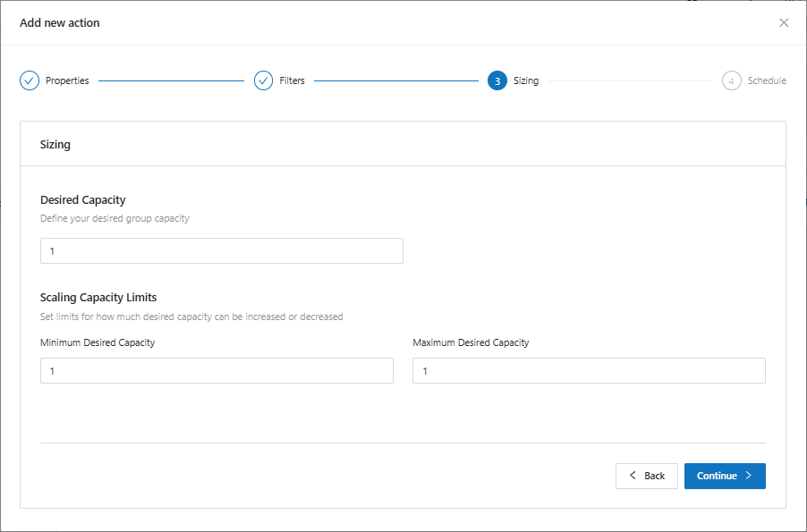807x532 pixels.
Task: Click the Properties step checkmark icon
Action: click(30, 80)
